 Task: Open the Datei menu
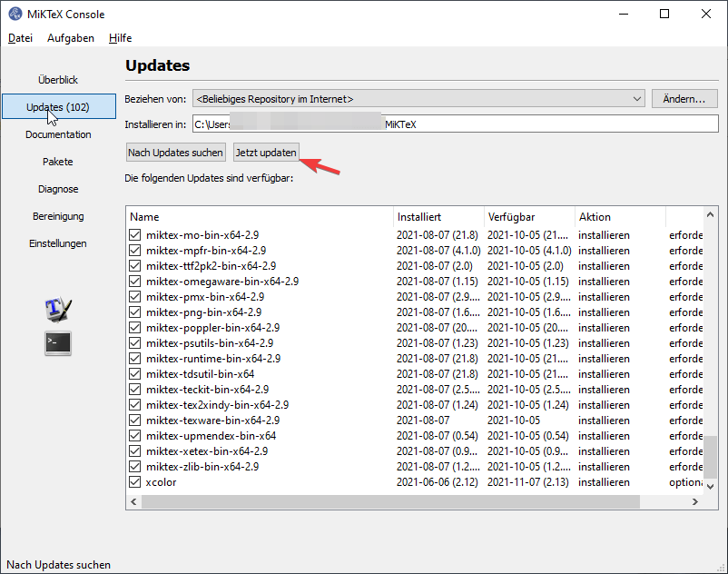tap(20, 38)
